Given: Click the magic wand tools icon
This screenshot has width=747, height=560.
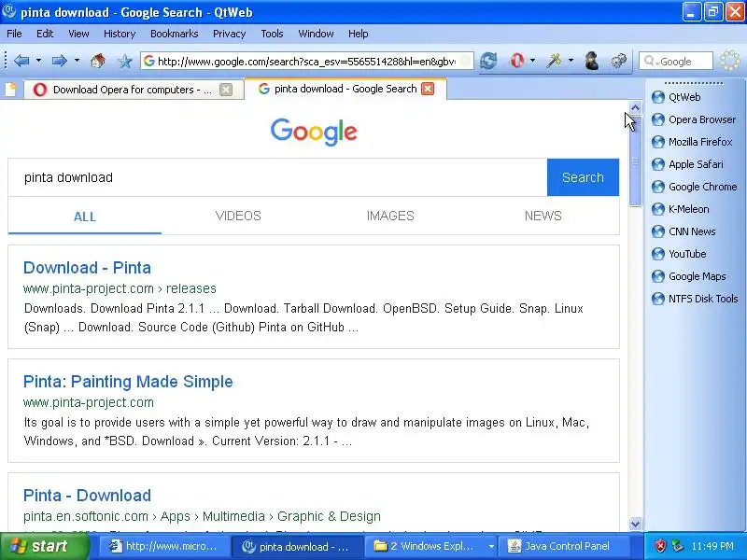Looking at the screenshot, I should 554,61.
